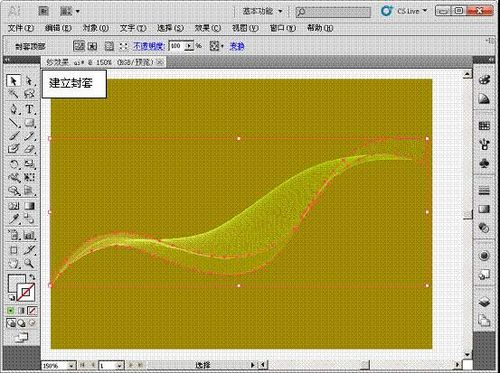Open the opacity value slider arrow

pyautogui.click(x=189, y=46)
